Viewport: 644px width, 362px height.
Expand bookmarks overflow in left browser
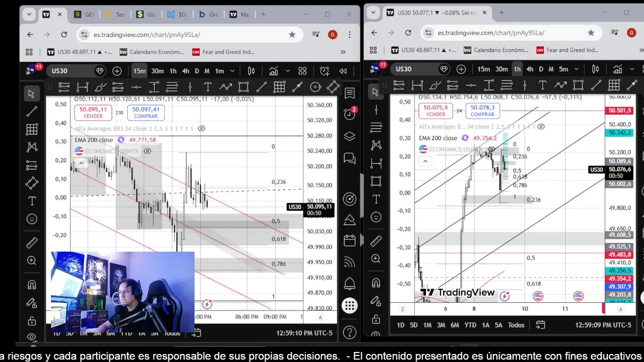[343, 52]
